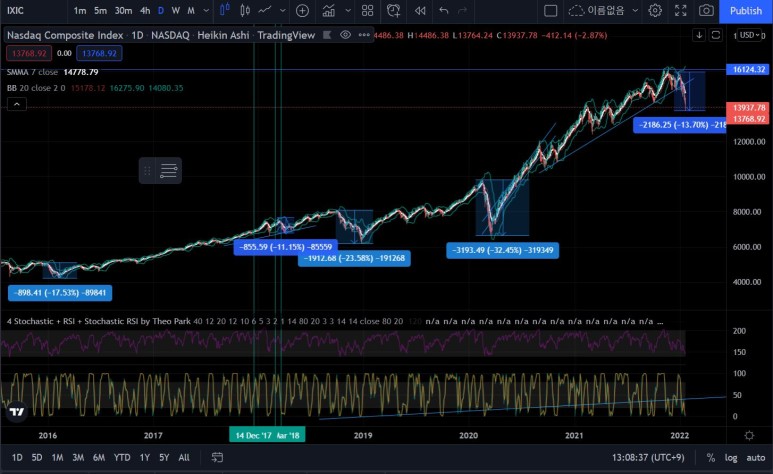773x474 pixels.
Task: Open the indicators panel
Action: (328, 10)
